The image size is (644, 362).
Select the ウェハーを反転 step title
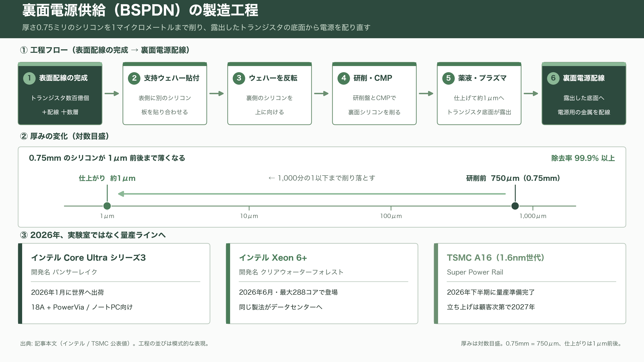(273, 78)
